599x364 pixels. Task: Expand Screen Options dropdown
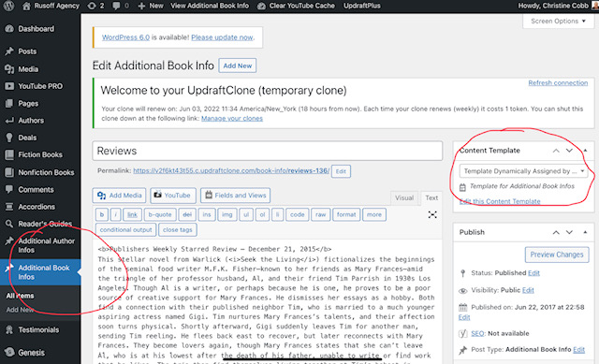pyautogui.click(x=558, y=21)
